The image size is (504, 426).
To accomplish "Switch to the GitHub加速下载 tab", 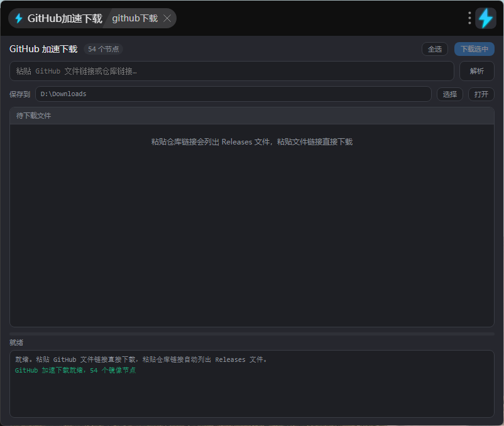I will [60, 18].
